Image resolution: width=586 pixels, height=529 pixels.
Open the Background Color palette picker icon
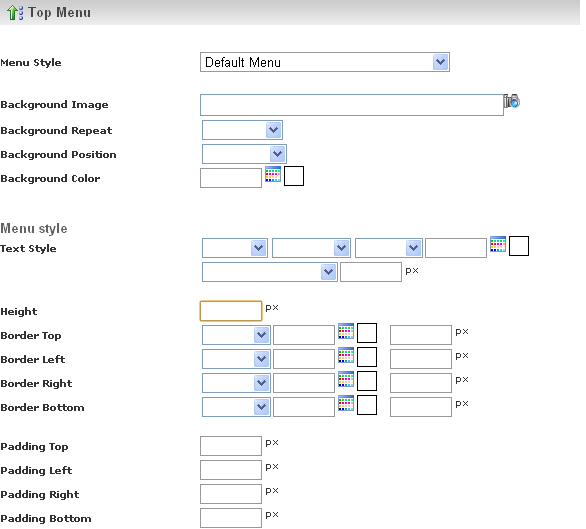coord(273,174)
